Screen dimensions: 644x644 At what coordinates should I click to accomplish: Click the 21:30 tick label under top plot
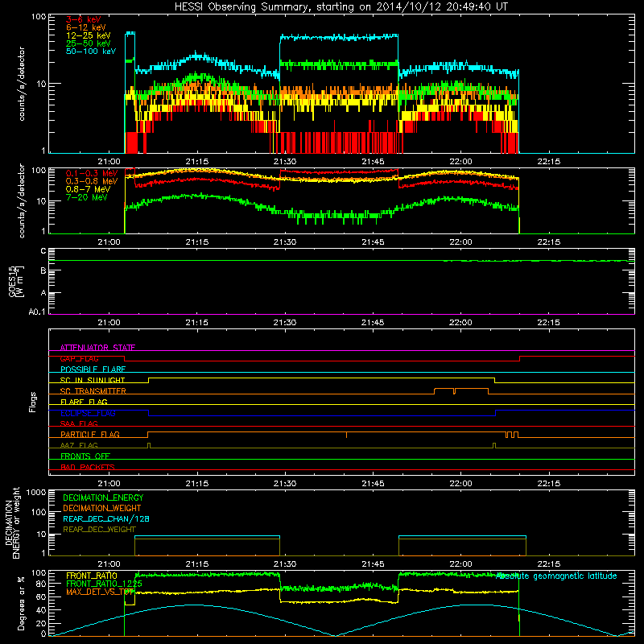(x=285, y=162)
